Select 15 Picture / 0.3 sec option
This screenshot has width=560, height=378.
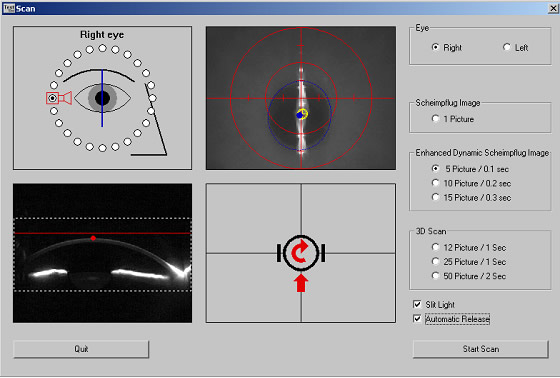click(x=435, y=197)
